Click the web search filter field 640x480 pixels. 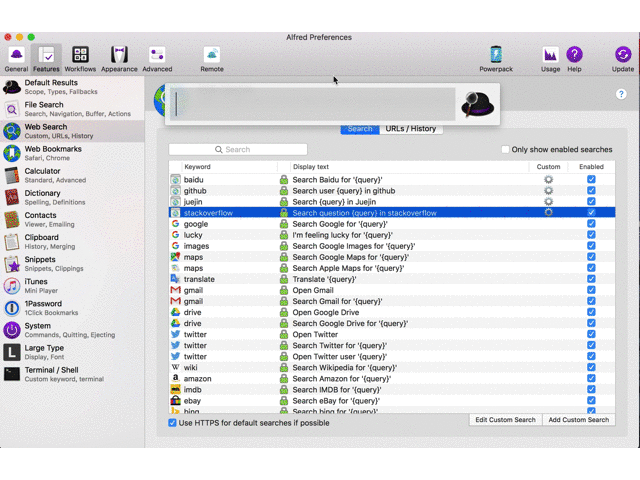coord(238,149)
